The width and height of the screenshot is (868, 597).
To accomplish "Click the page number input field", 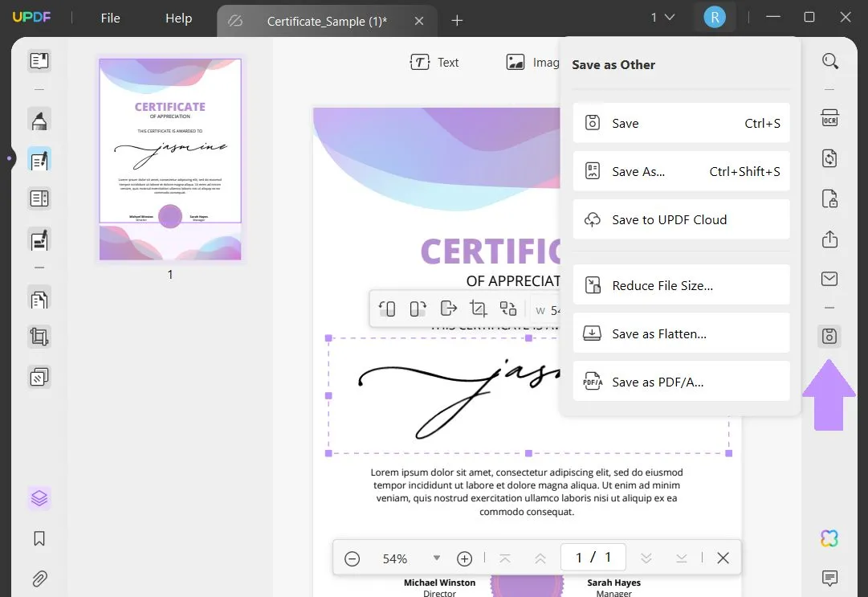I will pos(593,557).
